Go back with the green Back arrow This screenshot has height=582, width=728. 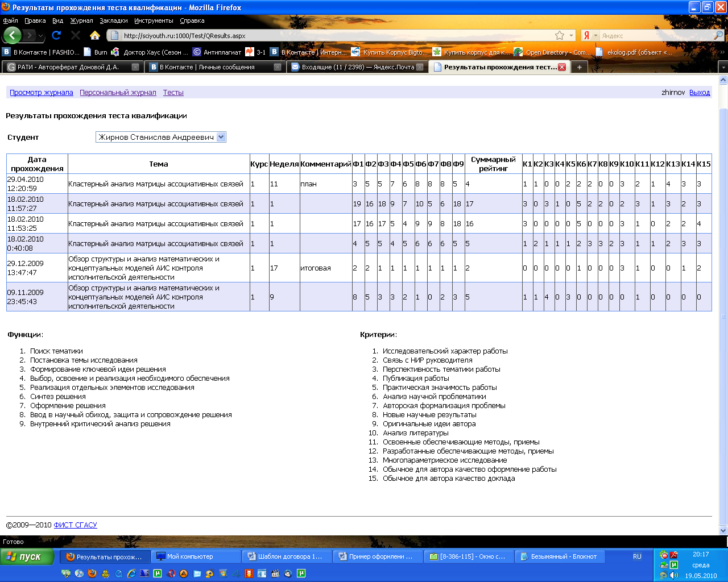[x=13, y=35]
